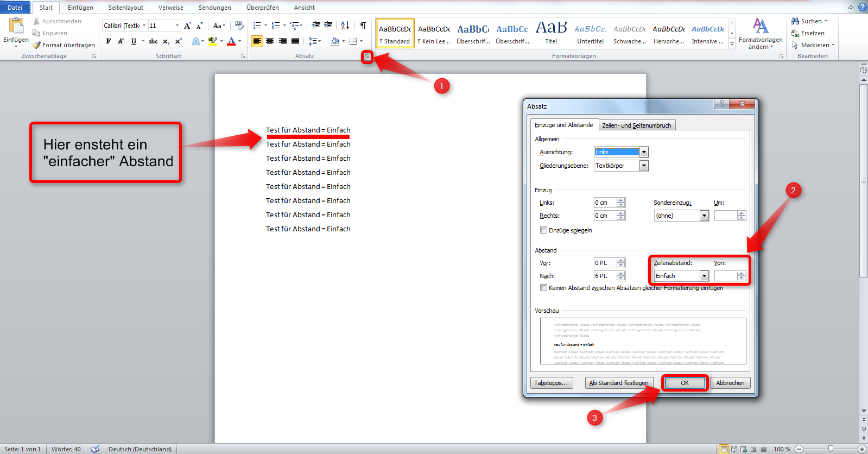
Task: Check Keinen Abstand zwischen Absätzen checkbox
Action: click(x=543, y=288)
